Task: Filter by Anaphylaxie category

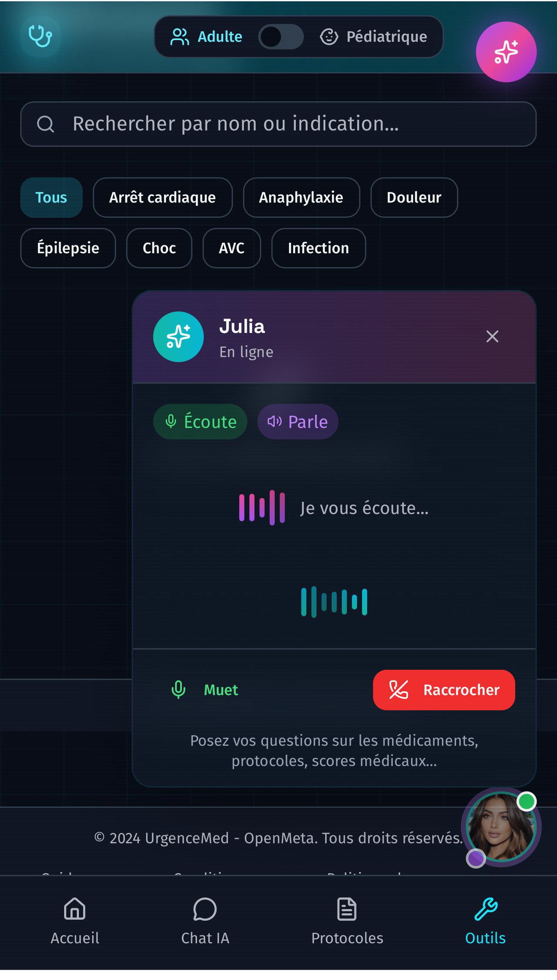Action: (301, 198)
